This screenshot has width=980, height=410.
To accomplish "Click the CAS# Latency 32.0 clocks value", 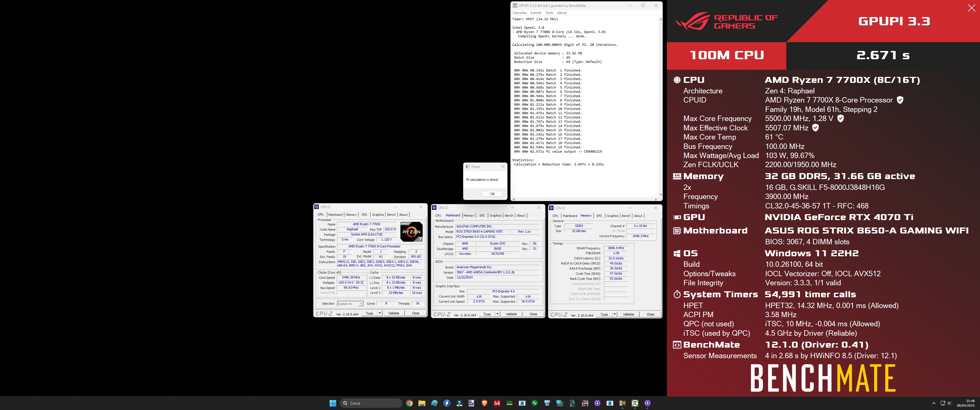I will [x=616, y=258].
